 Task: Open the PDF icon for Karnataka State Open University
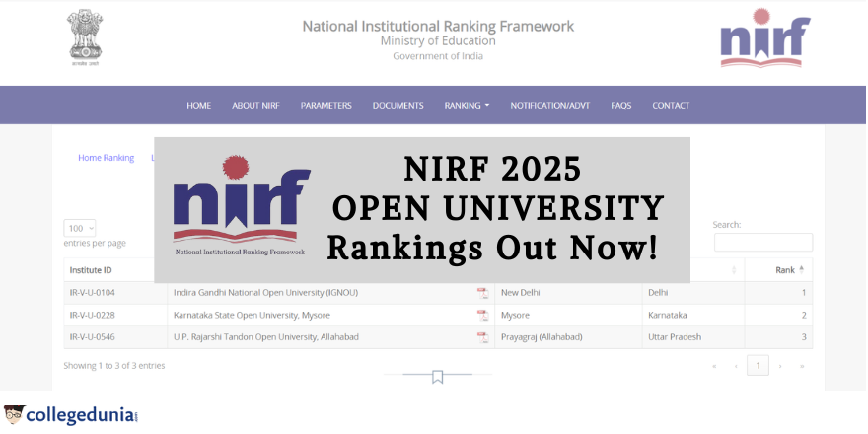482,316
